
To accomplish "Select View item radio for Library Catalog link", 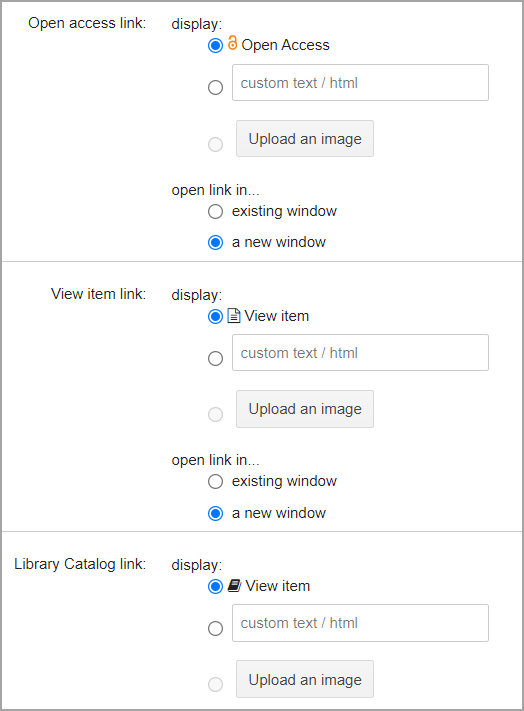I will pyautogui.click(x=215, y=587).
